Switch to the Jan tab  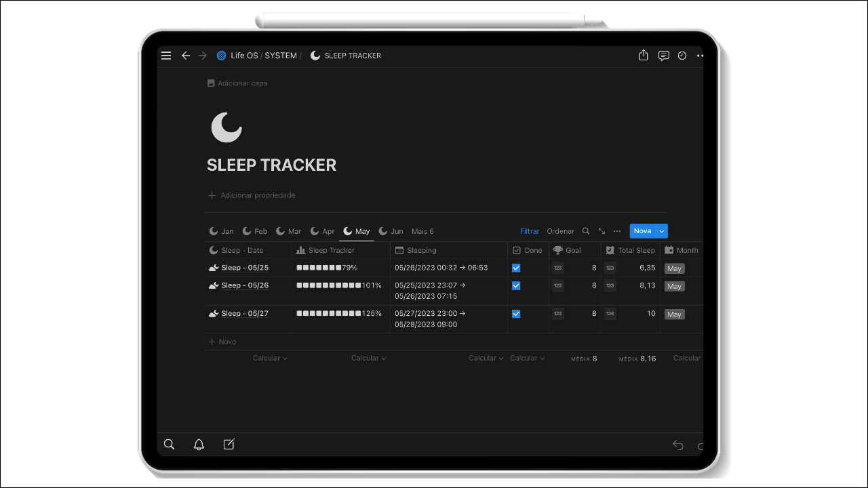click(221, 231)
